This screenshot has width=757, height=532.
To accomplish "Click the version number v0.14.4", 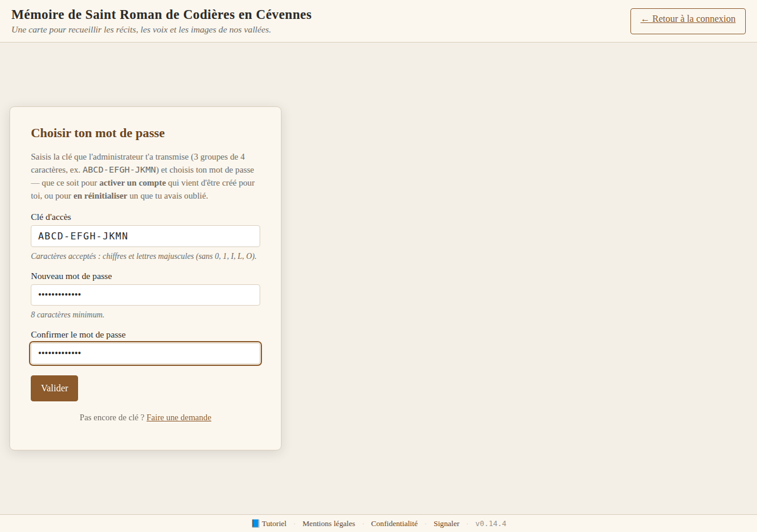I will click(490, 523).
